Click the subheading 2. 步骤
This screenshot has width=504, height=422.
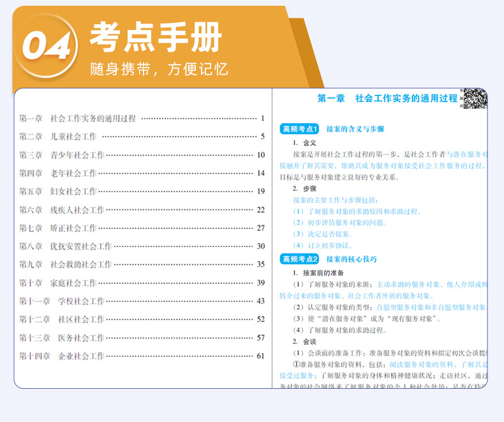(x=304, y=188)
